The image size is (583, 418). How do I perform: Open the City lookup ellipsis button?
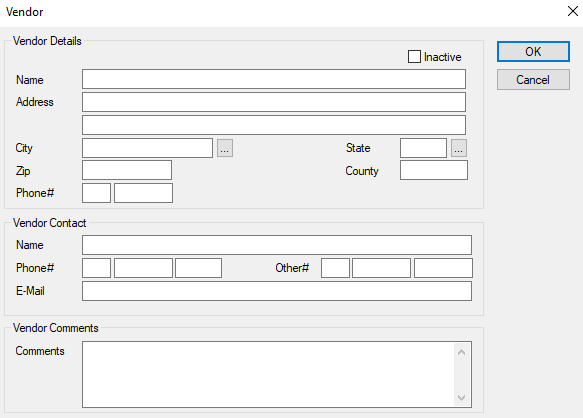coord(225,148)
